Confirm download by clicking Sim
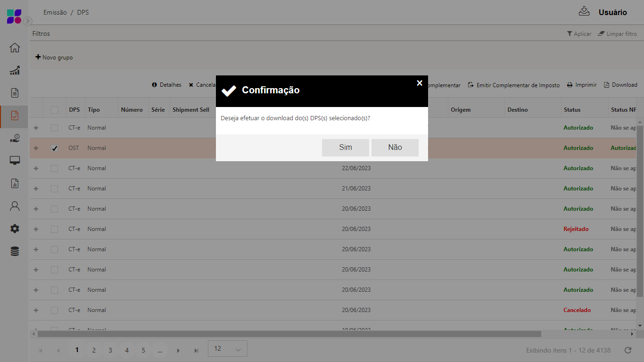 (x=345, y=148)
